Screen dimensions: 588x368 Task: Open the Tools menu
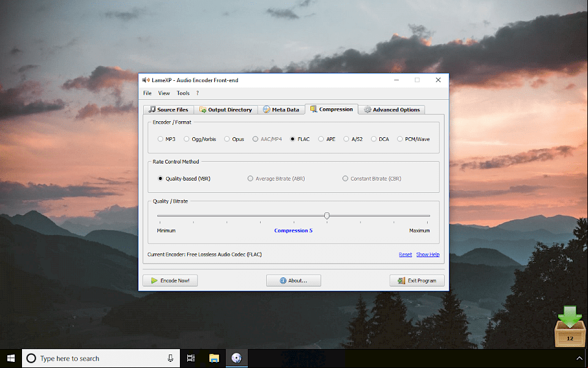pos(183,93)
